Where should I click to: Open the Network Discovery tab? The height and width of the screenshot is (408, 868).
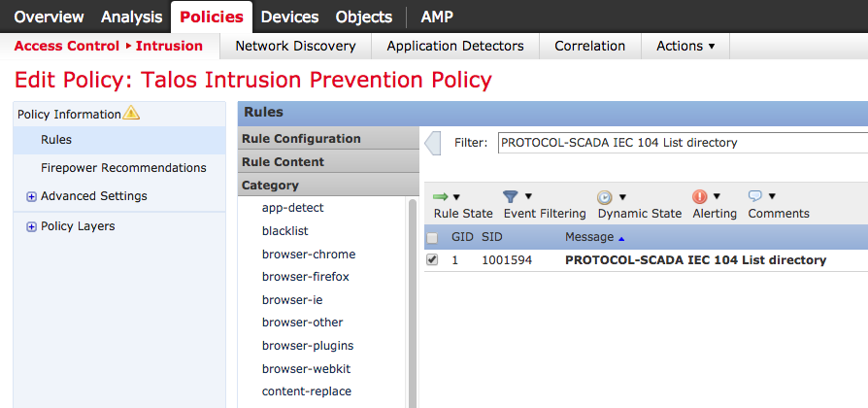(x=295, y=46)
